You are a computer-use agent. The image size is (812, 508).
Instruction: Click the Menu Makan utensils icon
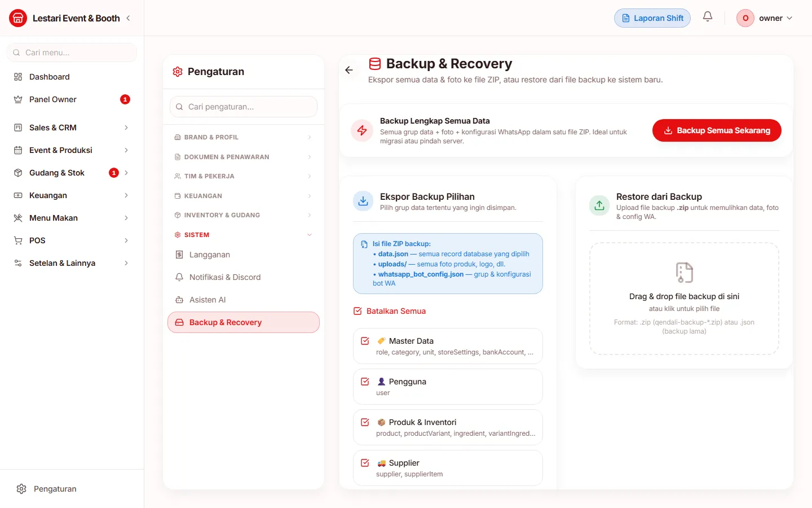[x=18, y=218]
